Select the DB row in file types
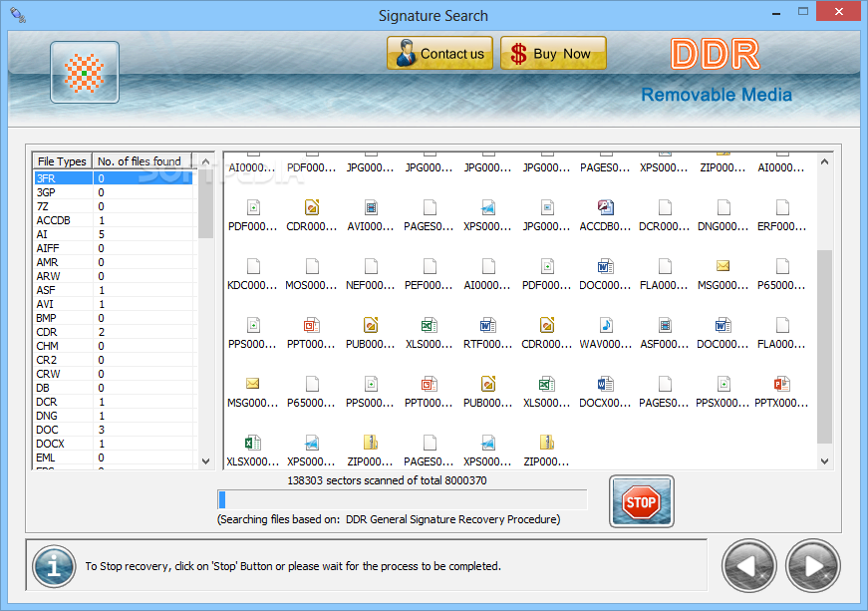 point(114,388)
